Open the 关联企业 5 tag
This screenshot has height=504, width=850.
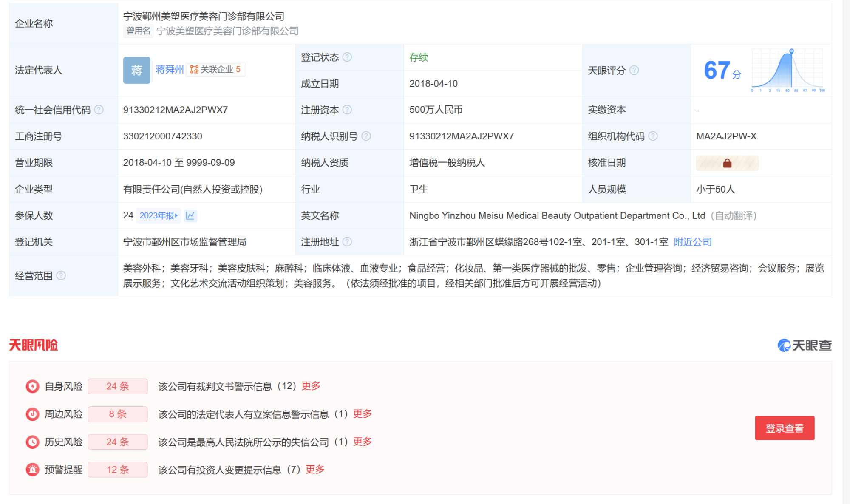point(215,69)
